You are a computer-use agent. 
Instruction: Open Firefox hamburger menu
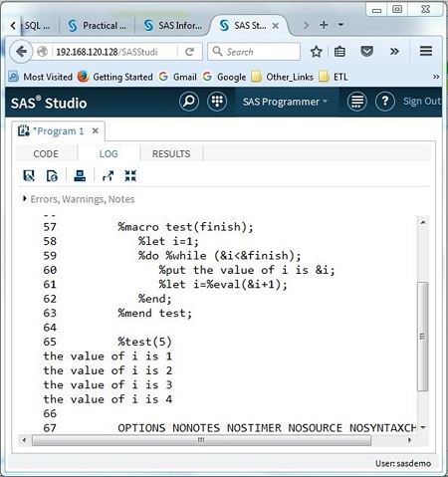point(426,51)
